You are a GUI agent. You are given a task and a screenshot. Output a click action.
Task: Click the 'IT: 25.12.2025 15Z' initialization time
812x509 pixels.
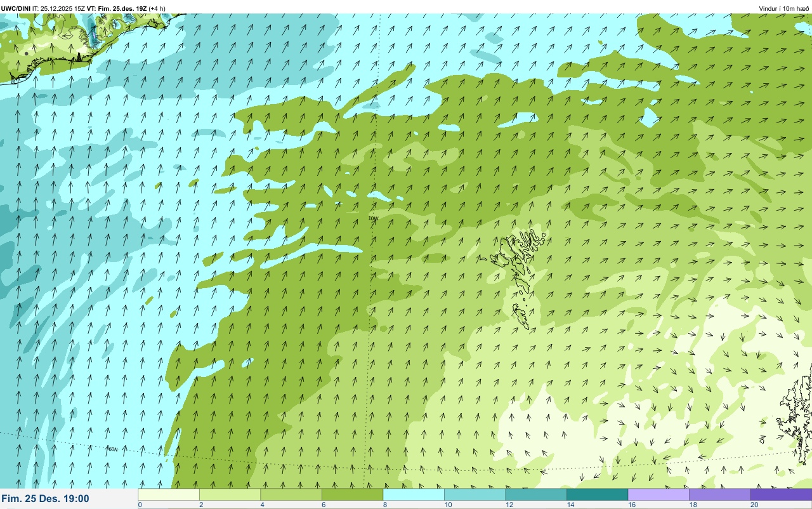coord(59,8)
